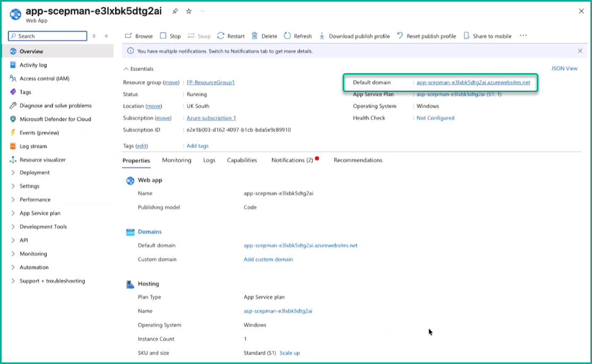Click Download publish profile

coord(354,36)
